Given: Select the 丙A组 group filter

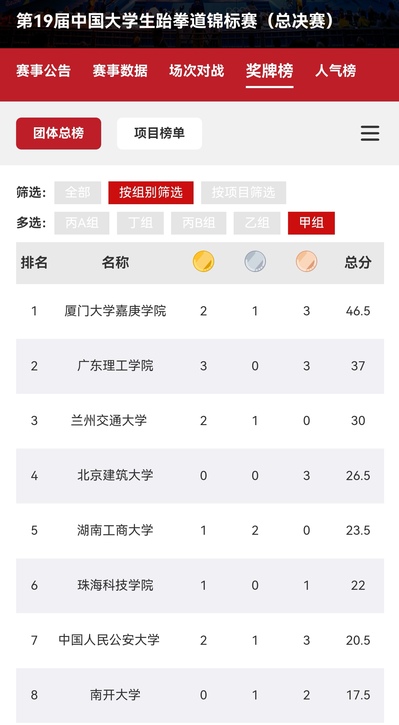Looking at the screenshot, I should (82, 223).
